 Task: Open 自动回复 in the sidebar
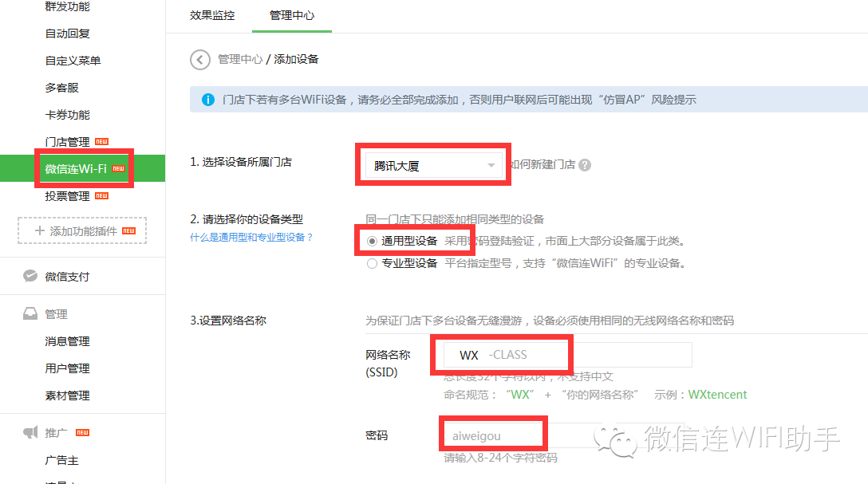pyautogui.click(x=68, y=33)
